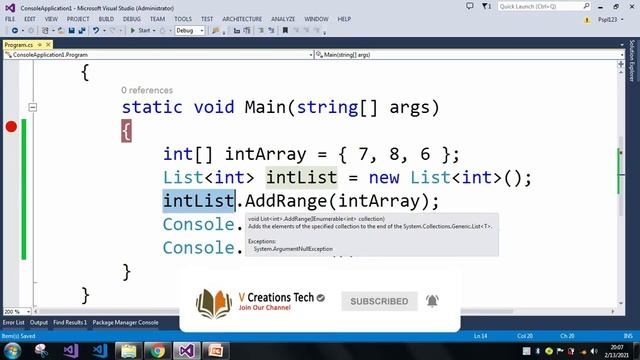Open the file explorer taskbar icon
Viewport: 640px width, 360px height.
[128, 351]
